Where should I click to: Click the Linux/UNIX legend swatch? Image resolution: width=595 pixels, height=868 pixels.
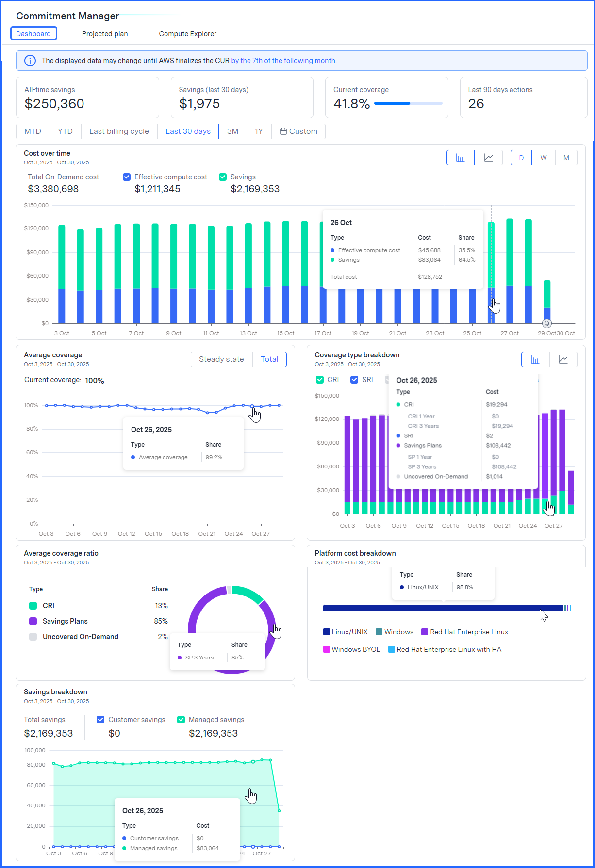[327, 632]
